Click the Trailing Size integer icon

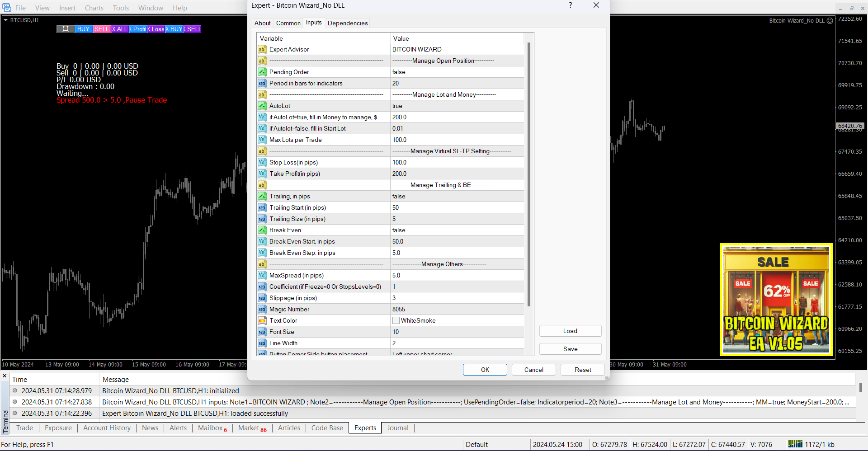click(262, 219)
